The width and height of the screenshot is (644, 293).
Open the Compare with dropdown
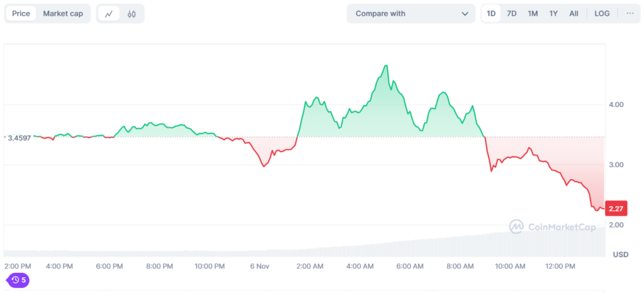click(x=411, y=14)
